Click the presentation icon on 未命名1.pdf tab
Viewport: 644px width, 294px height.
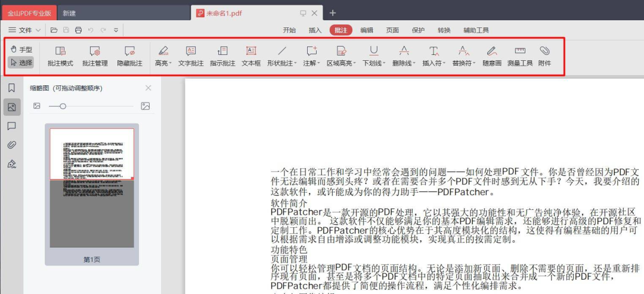(x=303, y=13)
